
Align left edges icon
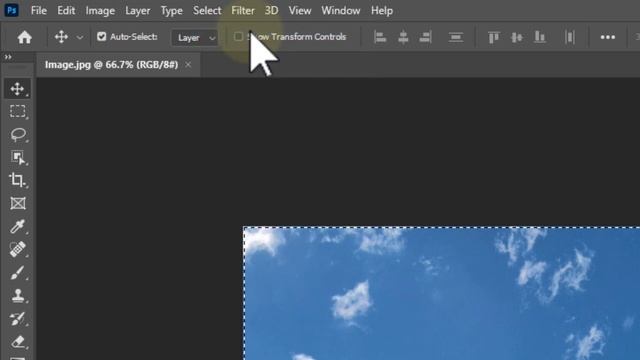380,37
